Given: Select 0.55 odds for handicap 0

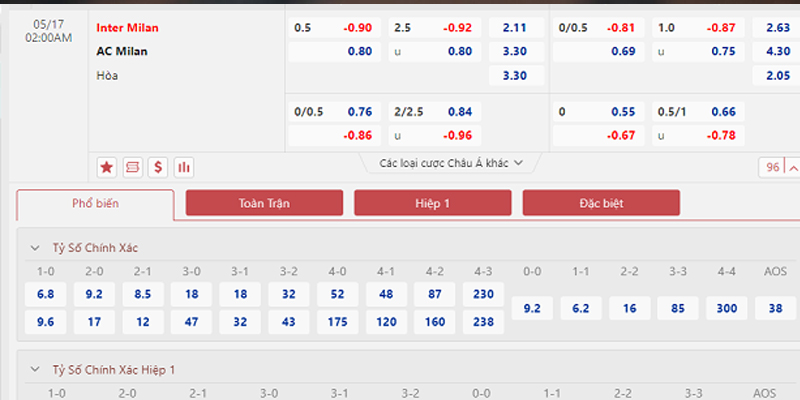Looking at the screenshot, I should click(598, 112).
